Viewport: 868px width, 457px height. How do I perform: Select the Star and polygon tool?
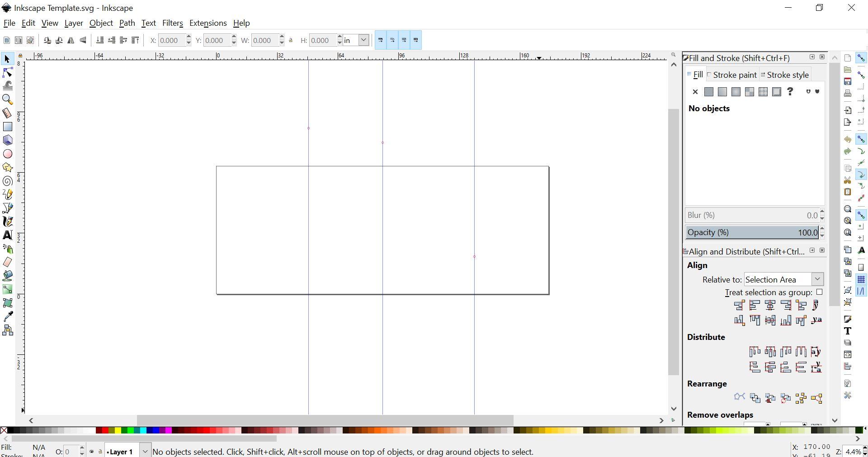pos(8,167)
